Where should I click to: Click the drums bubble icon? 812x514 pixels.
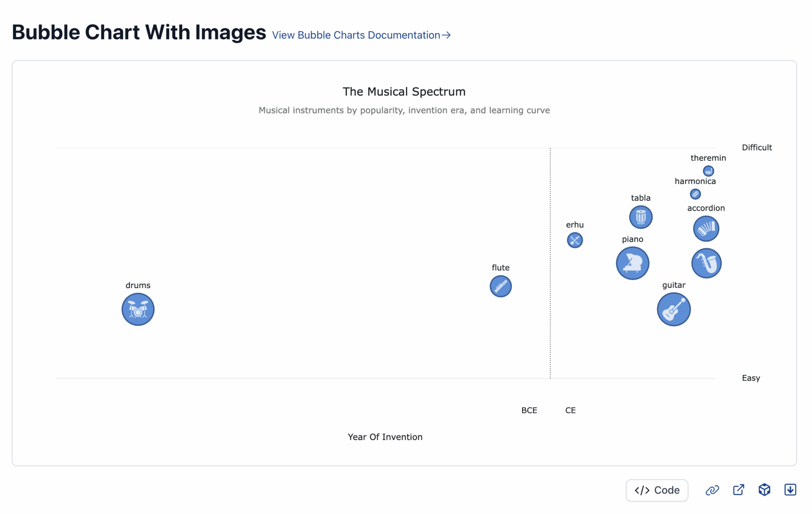138,309
